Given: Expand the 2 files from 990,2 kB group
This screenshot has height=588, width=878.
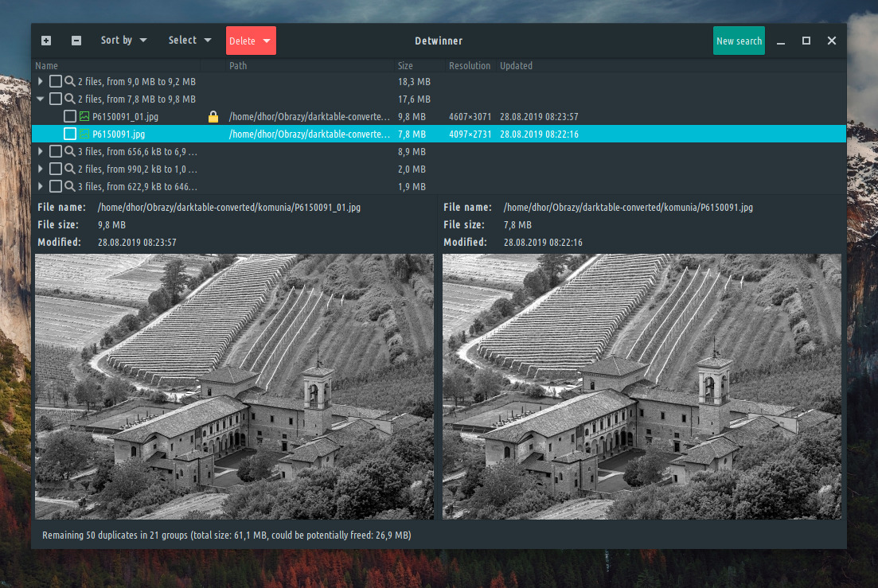Looking at the screenshot, I should (x=41, y=169).
